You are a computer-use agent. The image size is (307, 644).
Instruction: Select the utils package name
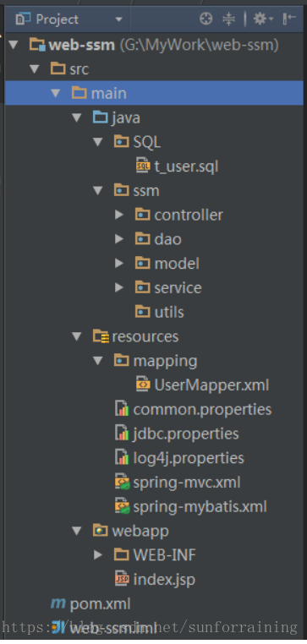[x=169, y=312]
